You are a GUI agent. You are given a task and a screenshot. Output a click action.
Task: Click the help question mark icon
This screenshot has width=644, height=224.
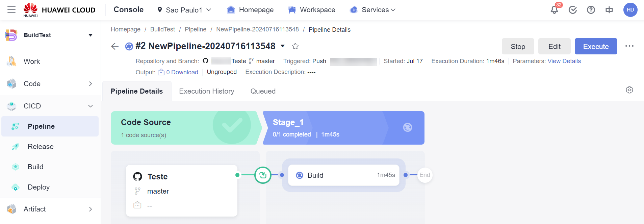point(591,10)
